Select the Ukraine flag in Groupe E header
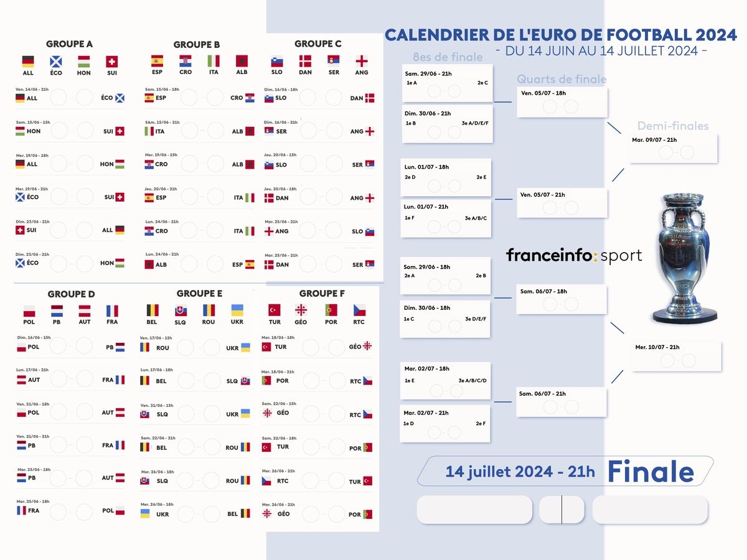 [x=237, y=310]
